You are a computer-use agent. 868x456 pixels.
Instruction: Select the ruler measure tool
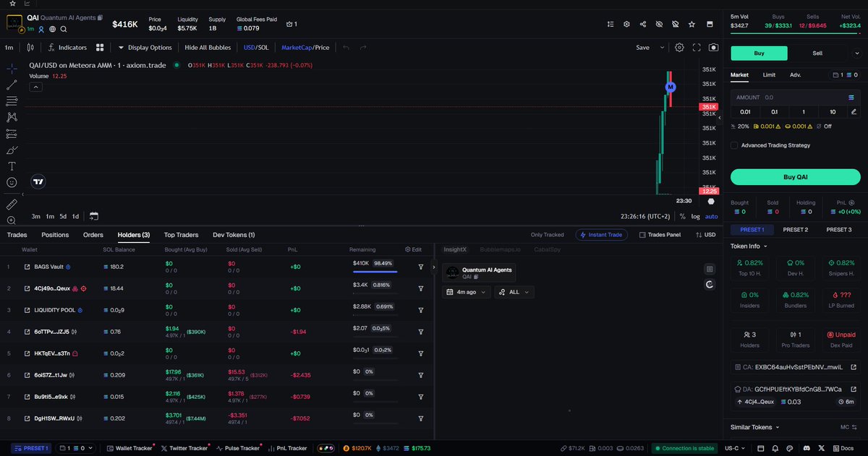coord(12,205)
